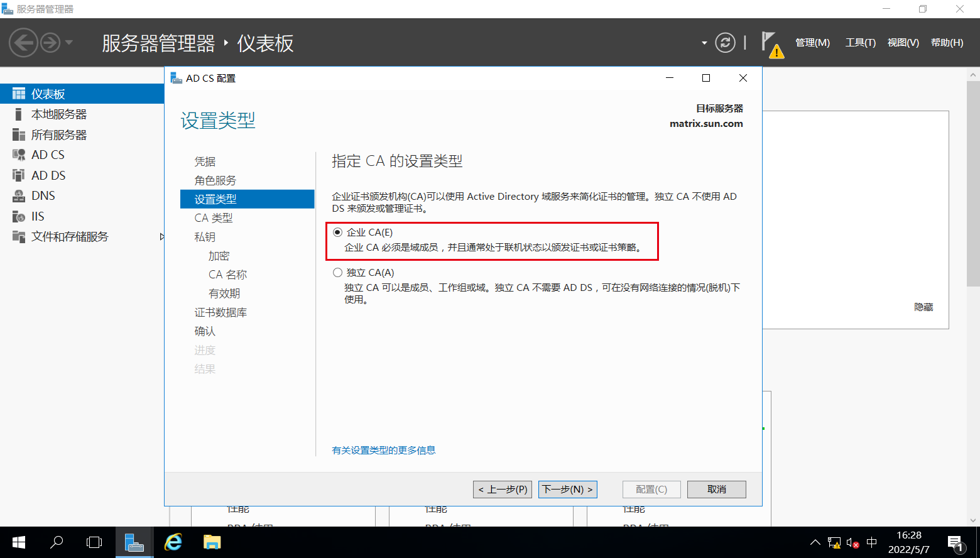
Task: Open the Windows Start menu
Action: [19, 542]
